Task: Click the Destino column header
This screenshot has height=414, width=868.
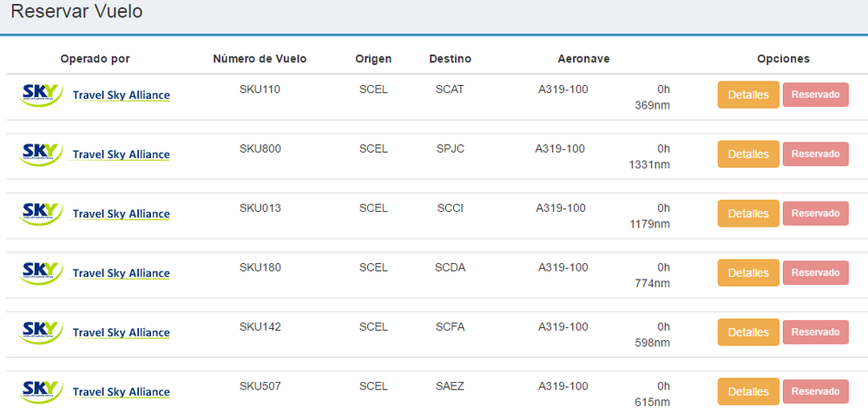Action: [450, 59]
